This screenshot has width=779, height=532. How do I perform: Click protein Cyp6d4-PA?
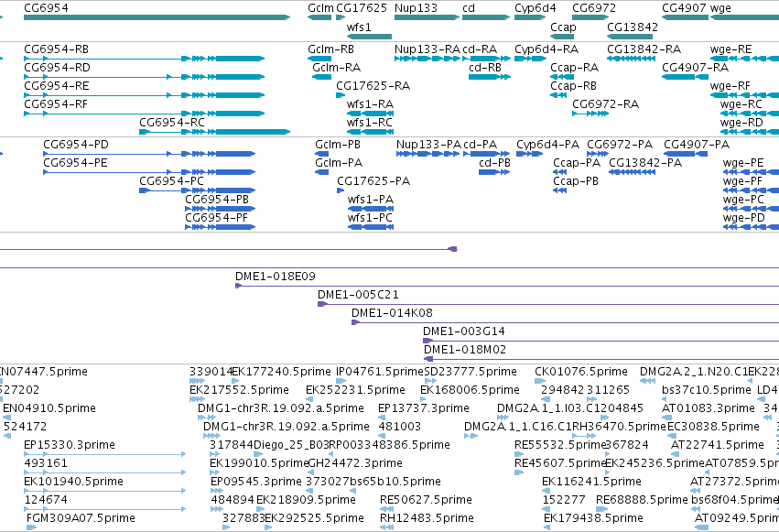(530, 154)
